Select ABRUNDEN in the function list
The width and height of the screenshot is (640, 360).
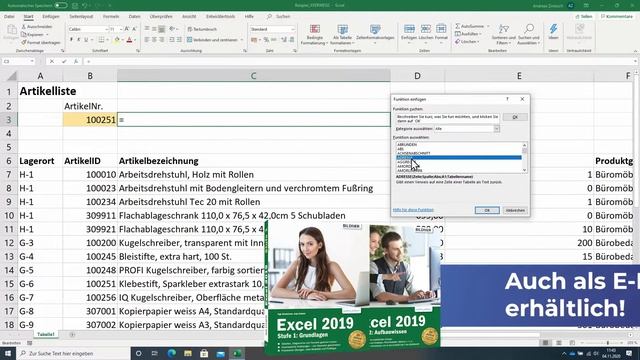407,144
